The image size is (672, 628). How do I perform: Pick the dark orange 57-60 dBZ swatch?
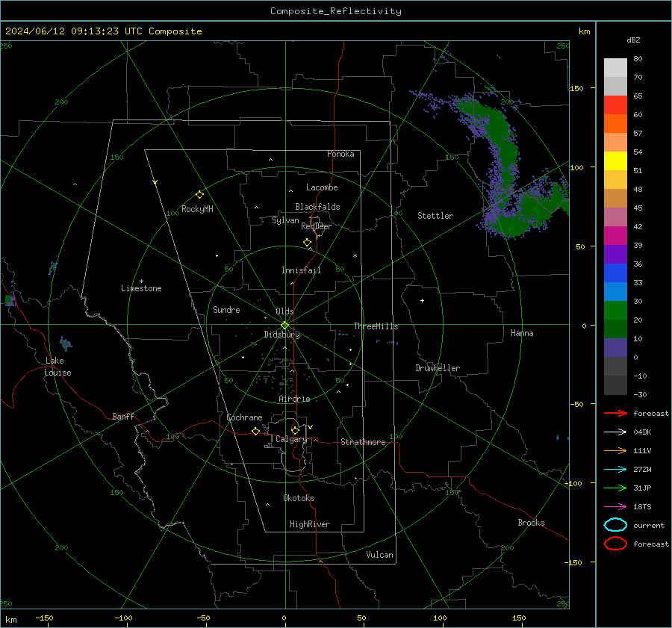coord(615,123)
